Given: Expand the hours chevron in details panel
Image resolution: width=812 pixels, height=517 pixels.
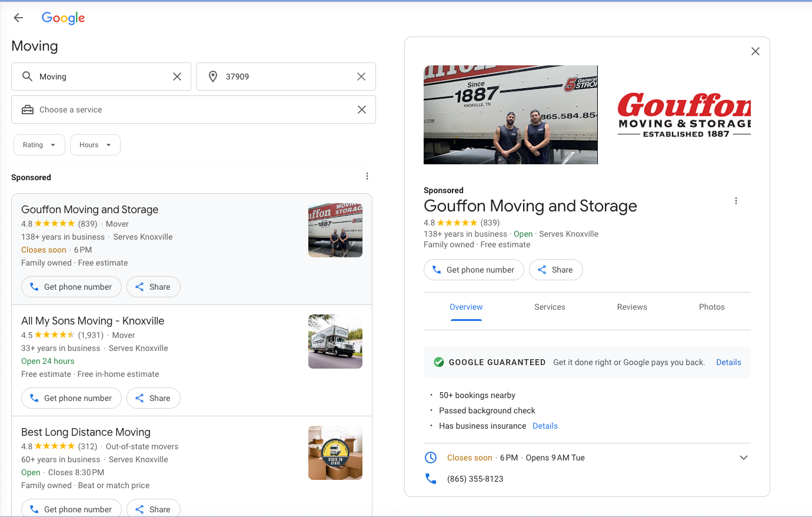Looking at the screenshot, I should (x=744, y=458).
